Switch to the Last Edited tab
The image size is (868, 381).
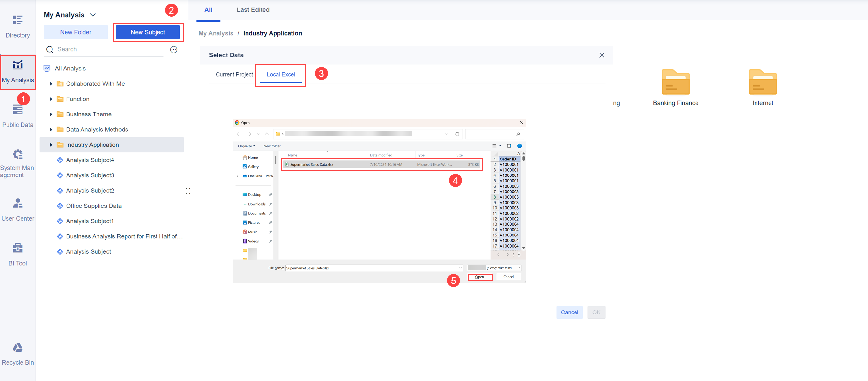253,10
